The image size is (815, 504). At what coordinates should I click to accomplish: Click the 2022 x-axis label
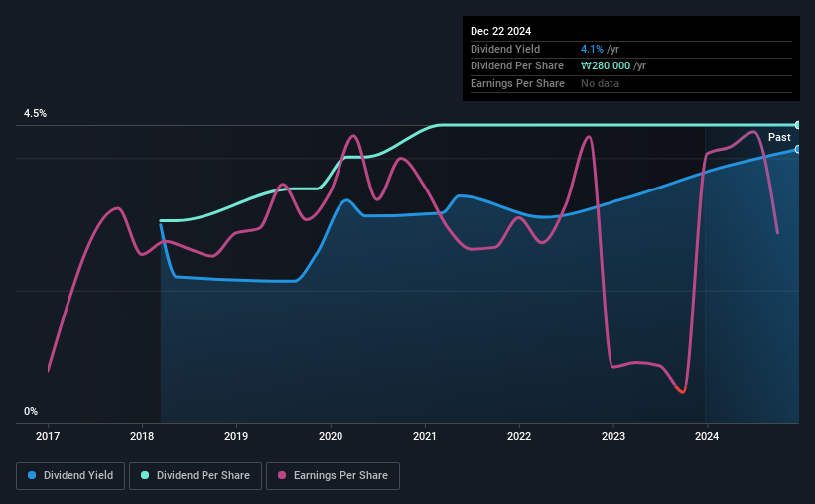coord(519,436)
